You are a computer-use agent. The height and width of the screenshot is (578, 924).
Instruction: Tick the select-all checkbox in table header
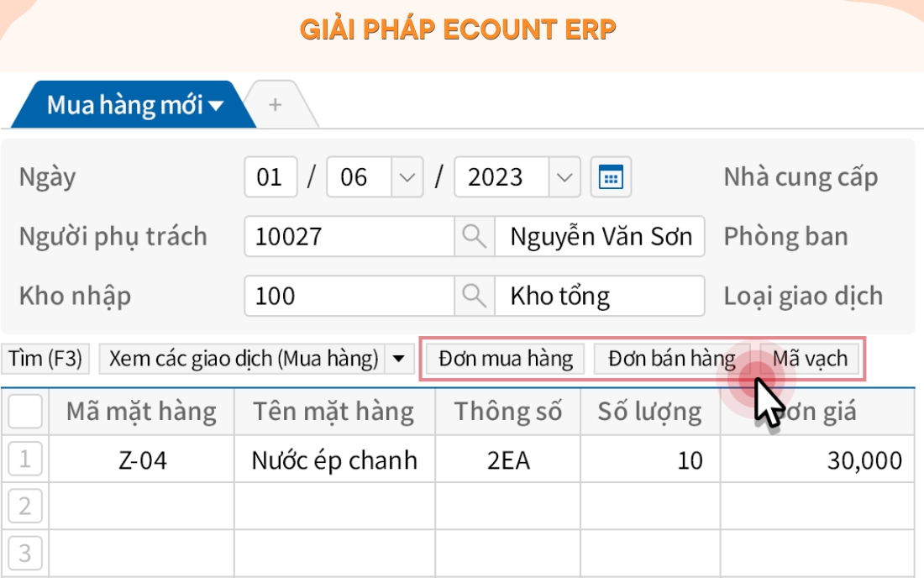[x=24, y=411]
